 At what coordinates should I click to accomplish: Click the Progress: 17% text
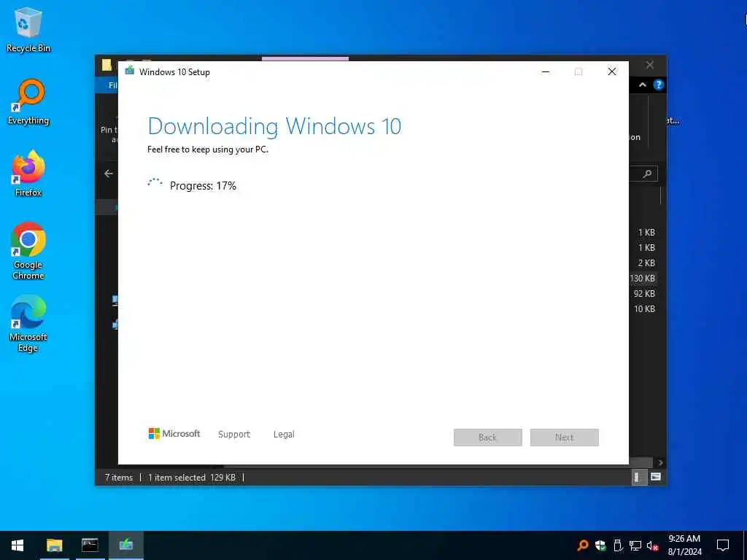(203, 186)
